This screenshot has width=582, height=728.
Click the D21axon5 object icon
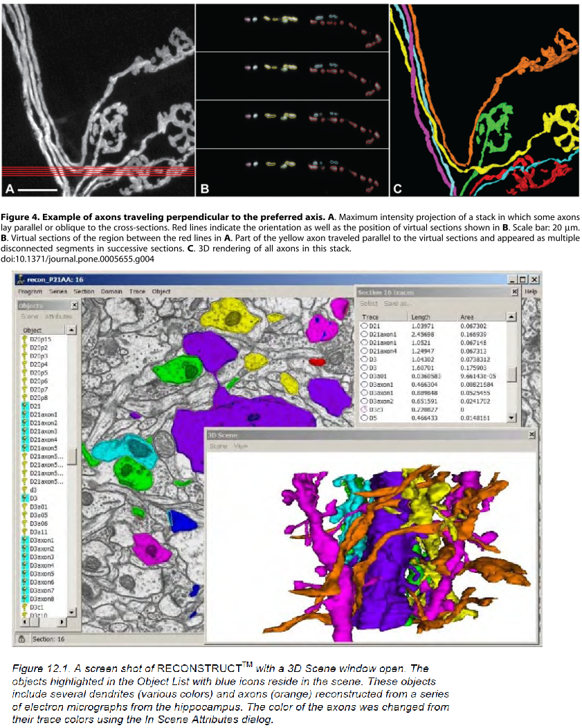pyautogui.click(x=25, y=448)
